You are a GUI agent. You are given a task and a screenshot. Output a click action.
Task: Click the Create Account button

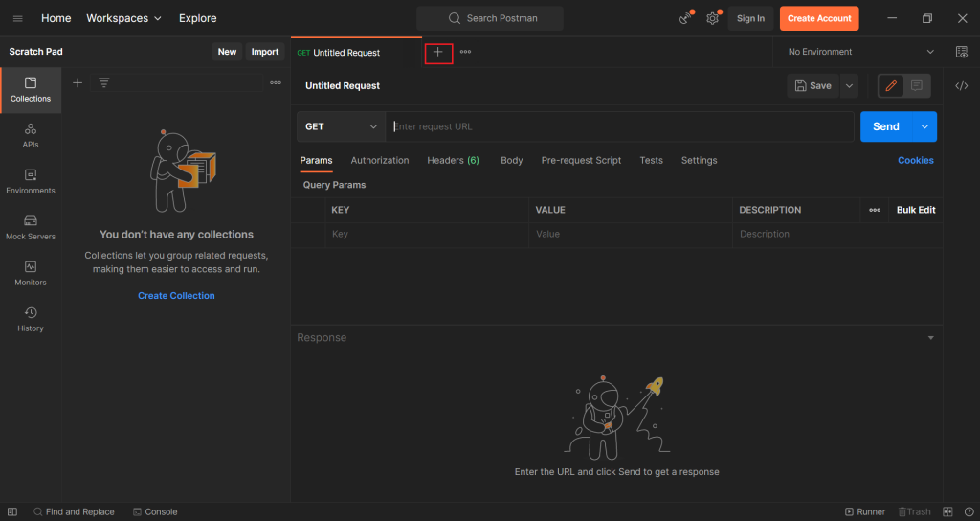coord(819,19)
